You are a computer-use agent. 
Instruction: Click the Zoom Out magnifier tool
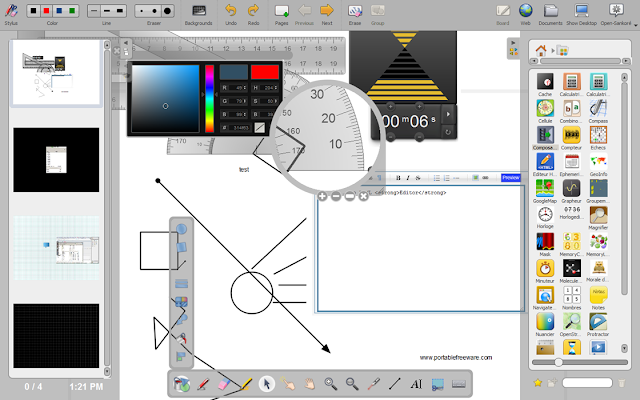[352, 384]
